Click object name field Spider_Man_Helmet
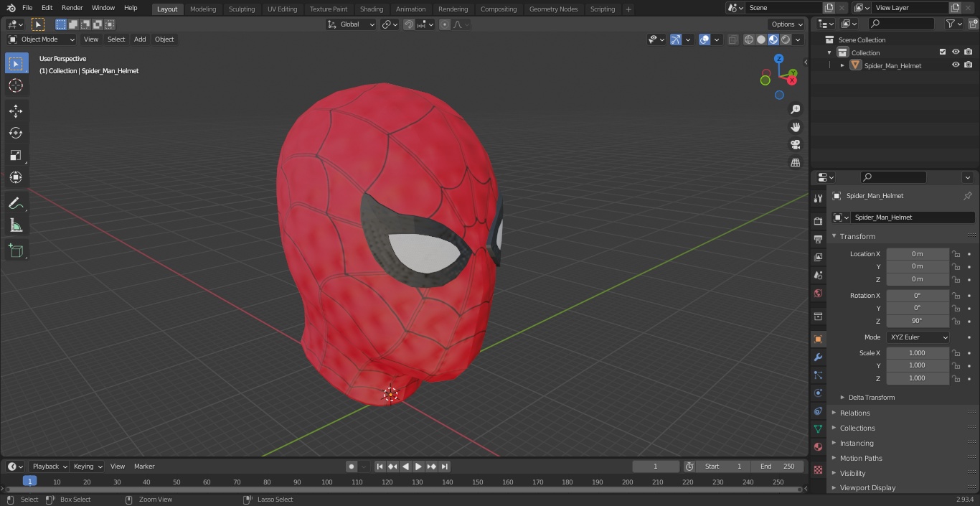The width and height of the screenshot is (980, 506). (913, 217)
